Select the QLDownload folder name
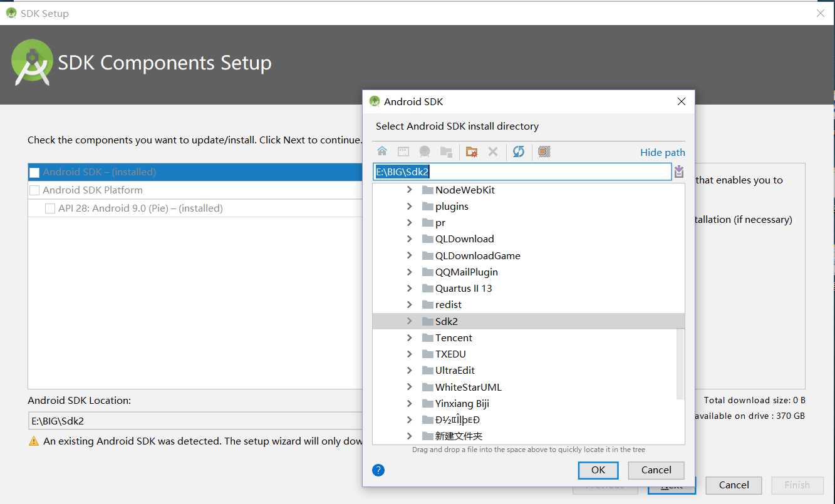 pyautogui.click(x=465, y=239)
